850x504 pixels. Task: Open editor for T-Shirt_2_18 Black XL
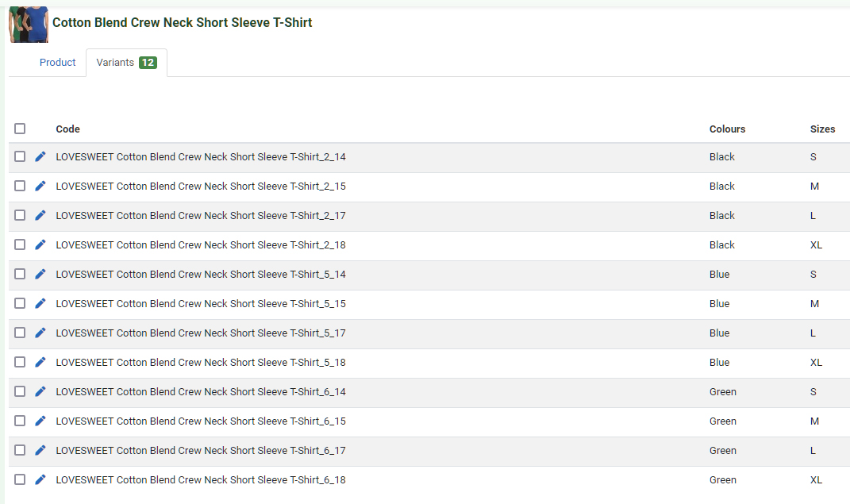(x=40, y=244)
